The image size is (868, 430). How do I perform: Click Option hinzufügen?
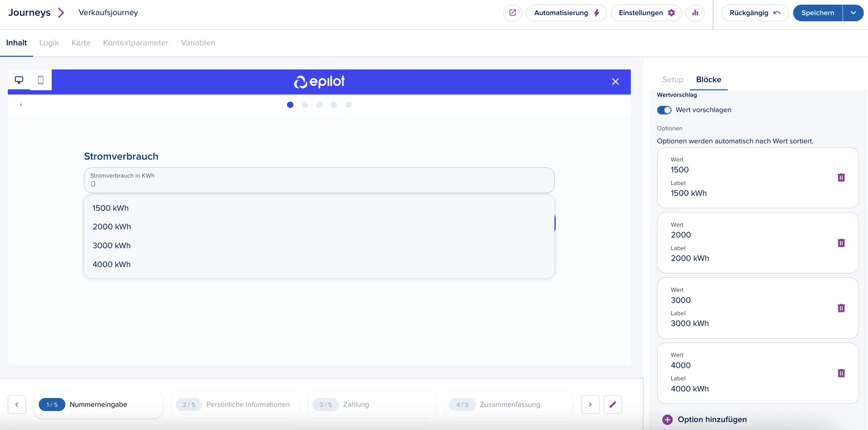tap(705, 419)
